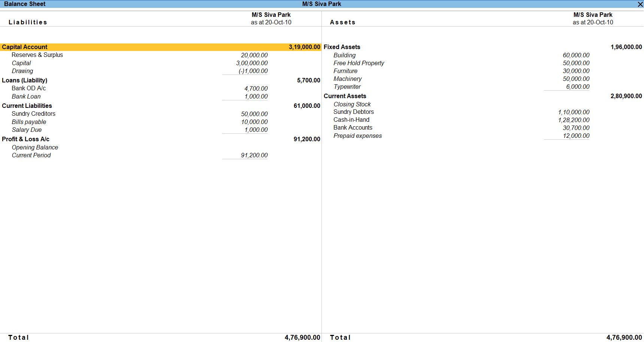644x342 pixels.
Task: Select the Cash-in-Hand entry
Action: (x=351, y=120)
